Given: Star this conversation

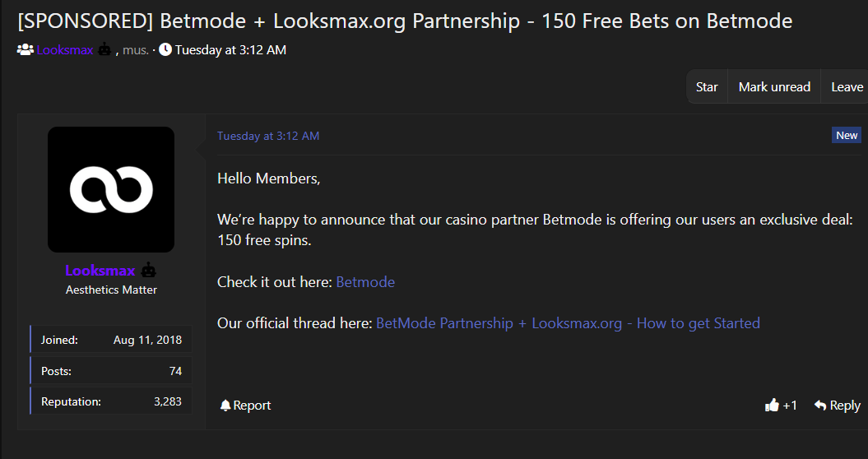Looking at the screenshot, I should click(707, 87).
